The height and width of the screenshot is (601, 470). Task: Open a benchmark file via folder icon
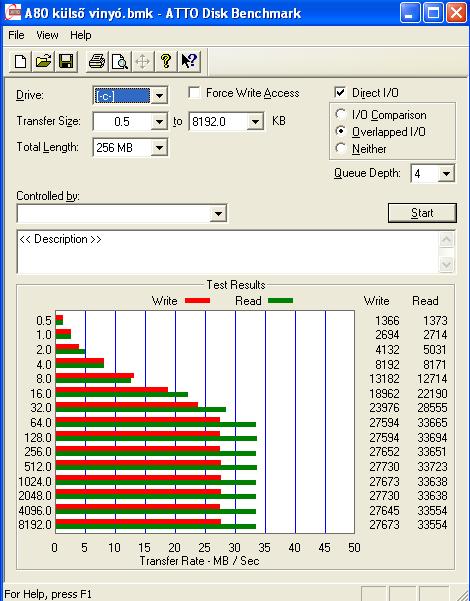[43, 61]
